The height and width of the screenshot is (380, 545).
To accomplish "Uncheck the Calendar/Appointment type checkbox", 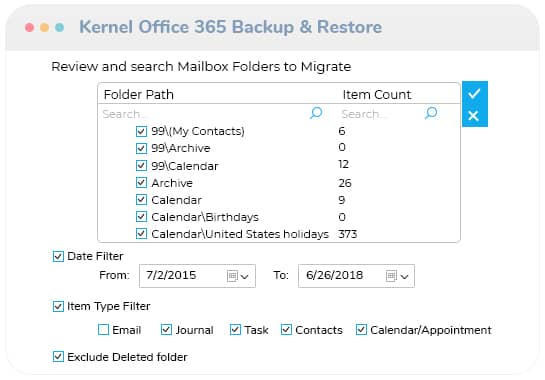I will [x=361, y=330].
